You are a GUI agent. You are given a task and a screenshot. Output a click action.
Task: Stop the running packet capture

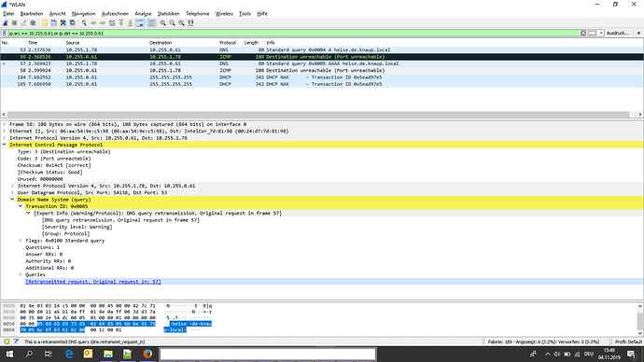point(14,23)
